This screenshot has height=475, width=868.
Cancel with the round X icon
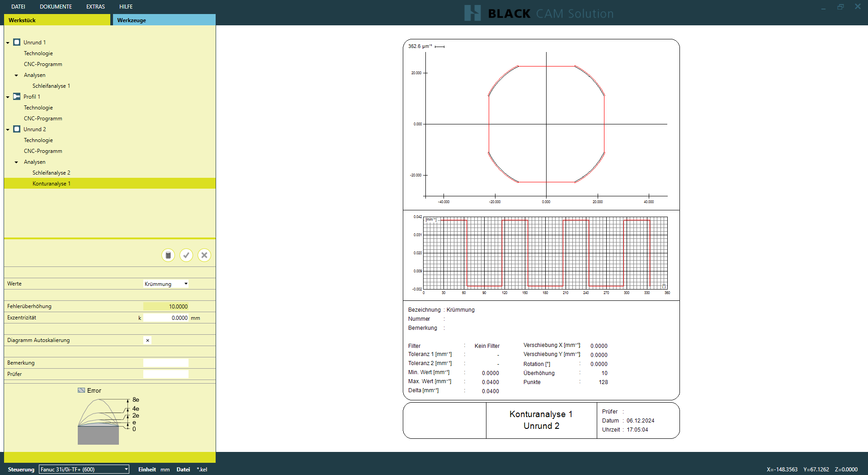click(204, 255)
